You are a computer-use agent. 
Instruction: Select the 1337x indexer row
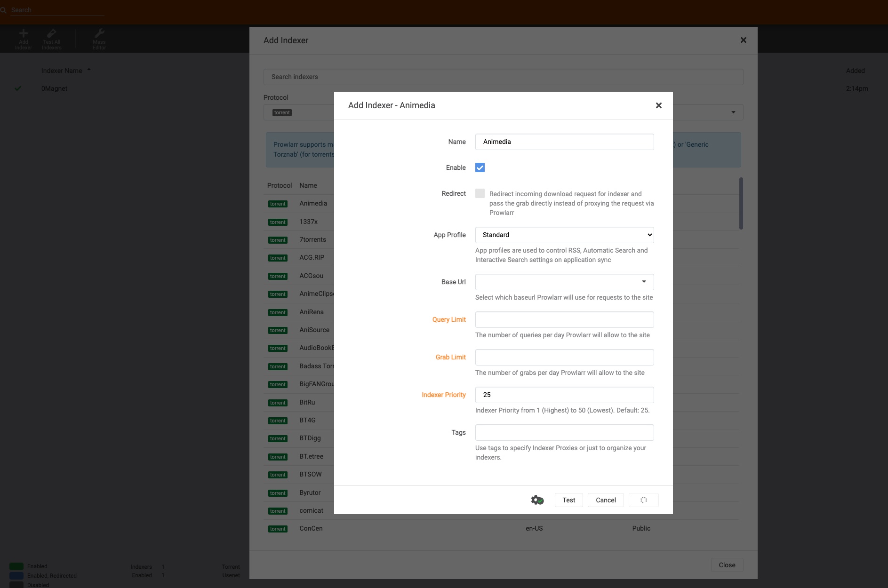point(309,222)
